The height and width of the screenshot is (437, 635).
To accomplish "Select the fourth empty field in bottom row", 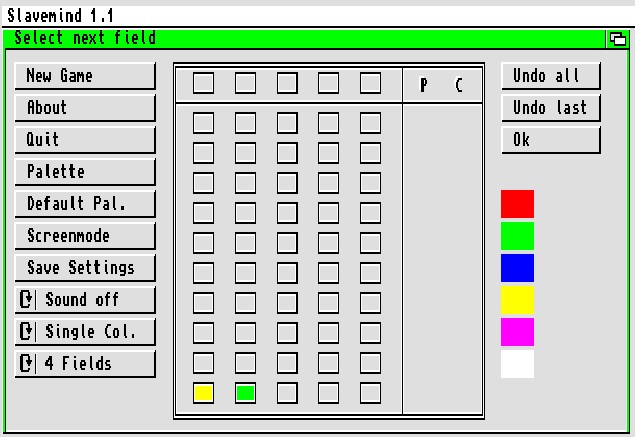I will (x=329, y=393).
